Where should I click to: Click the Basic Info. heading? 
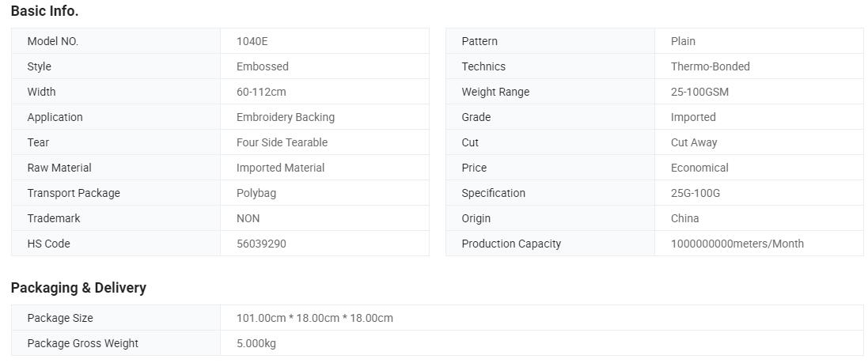tap(45, 11)
